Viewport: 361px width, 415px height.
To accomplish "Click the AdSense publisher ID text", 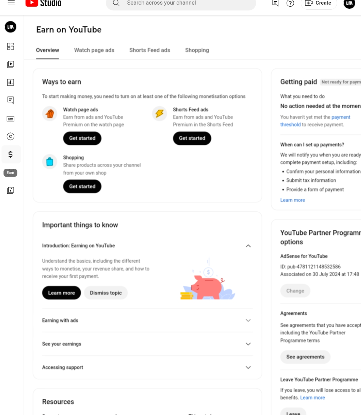I will pyautogui.click(x=310, y=267).
